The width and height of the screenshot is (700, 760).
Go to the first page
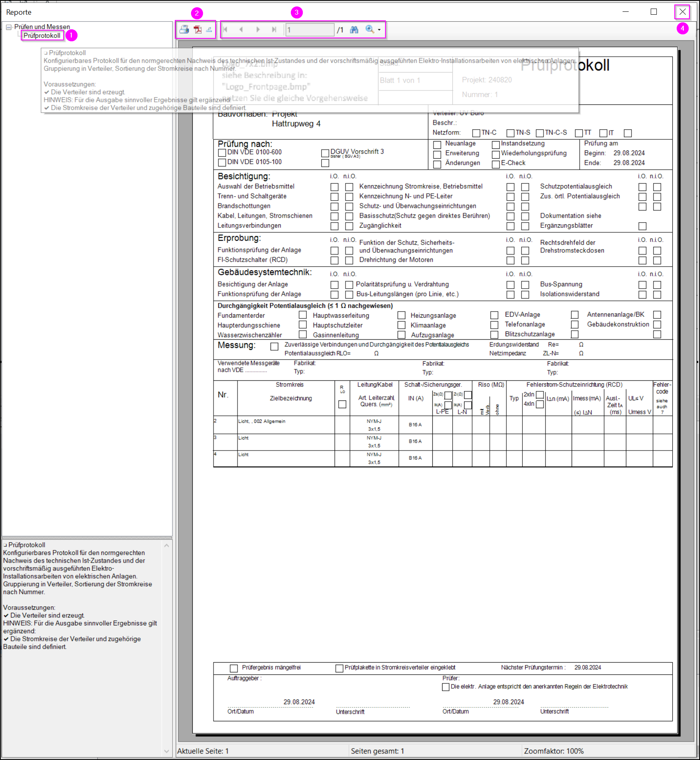pyautogui.click(x=225, y=29)
